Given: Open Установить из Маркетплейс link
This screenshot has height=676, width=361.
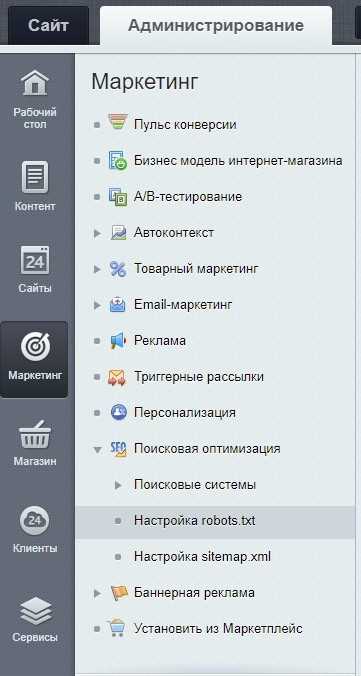Looking at the screenshot, I should click(x=218, y=629).
